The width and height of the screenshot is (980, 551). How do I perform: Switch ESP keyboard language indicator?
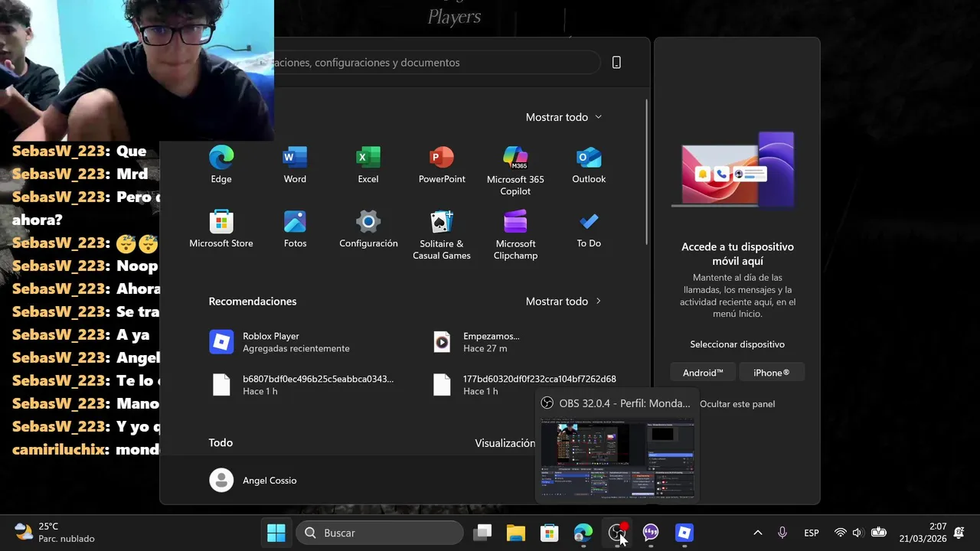pyautogui.click(x=812, y=533)
